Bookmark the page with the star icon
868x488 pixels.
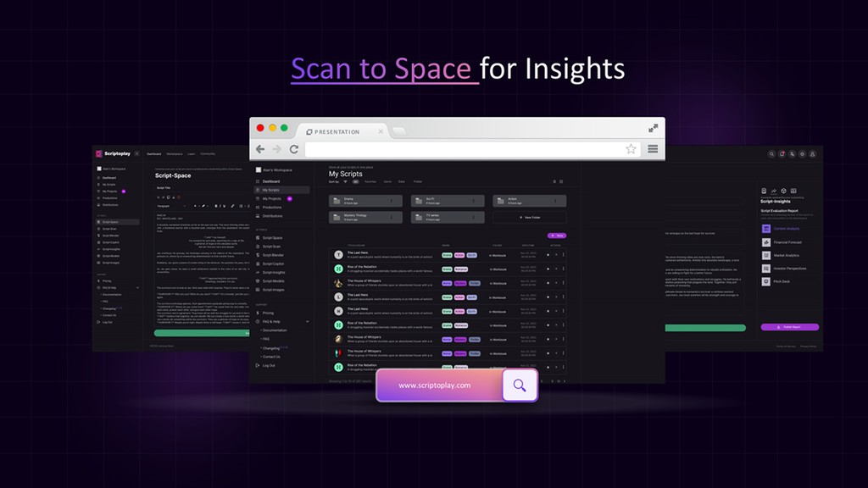pyautogui.click(x=631, y=149)
